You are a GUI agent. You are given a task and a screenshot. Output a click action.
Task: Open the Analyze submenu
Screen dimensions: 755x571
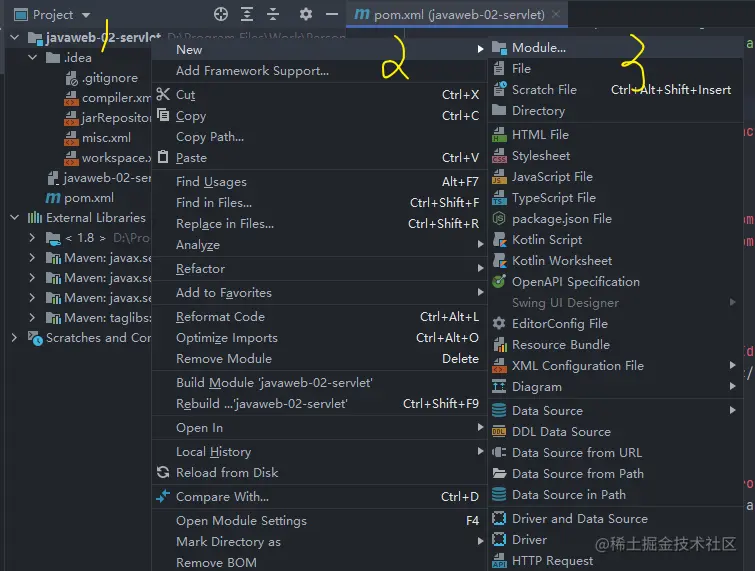coord(319,245)
